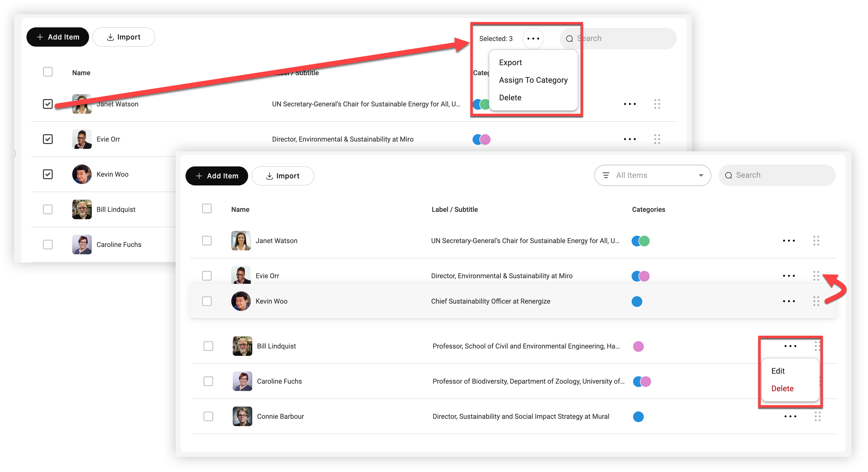The width and height of the screenshot is (868, 472).
Task: Select red Delete in row menu
Action: click(x=782, y=388)
